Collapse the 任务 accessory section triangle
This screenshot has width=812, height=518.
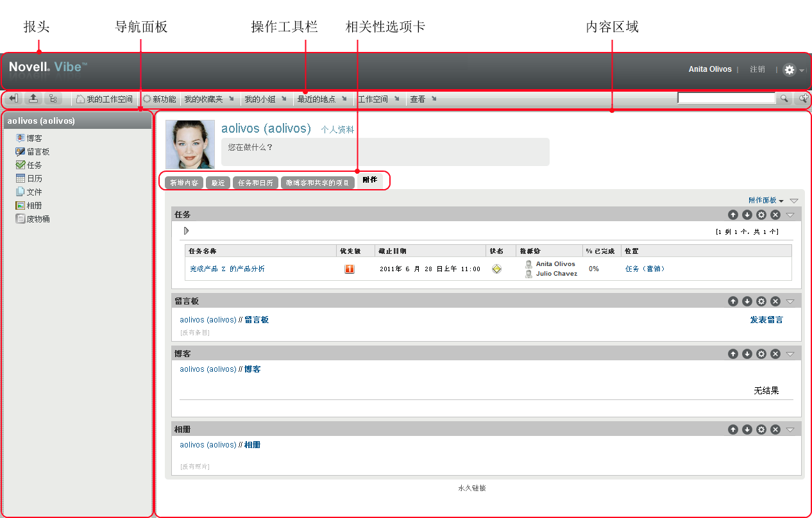[x=790, y=215]
